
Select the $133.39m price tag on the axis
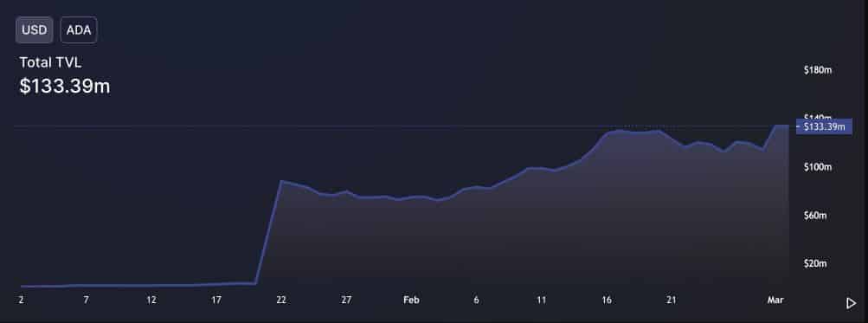[824, 127]
